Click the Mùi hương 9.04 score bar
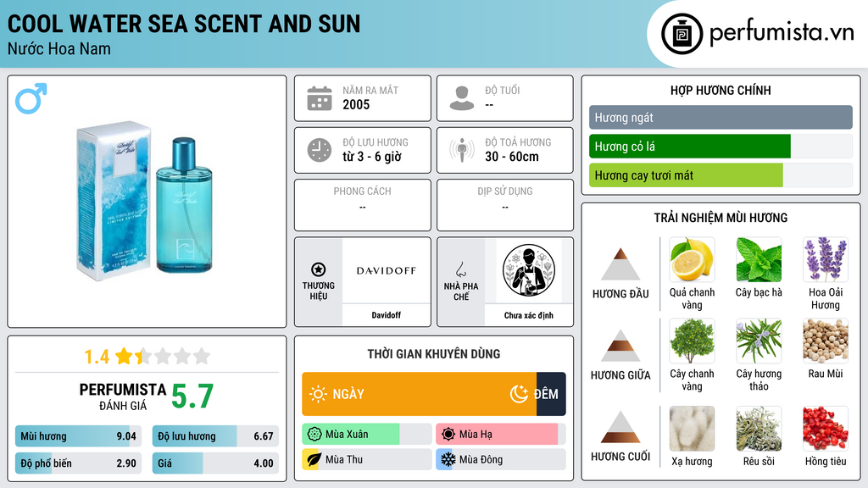The width and height of the screenshot is (868, 488). tap(78, 436)
